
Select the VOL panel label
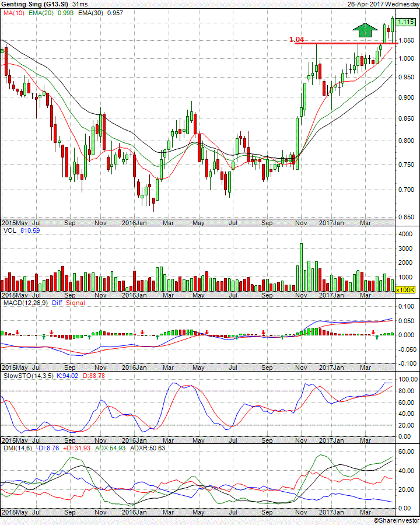[10, 230]
